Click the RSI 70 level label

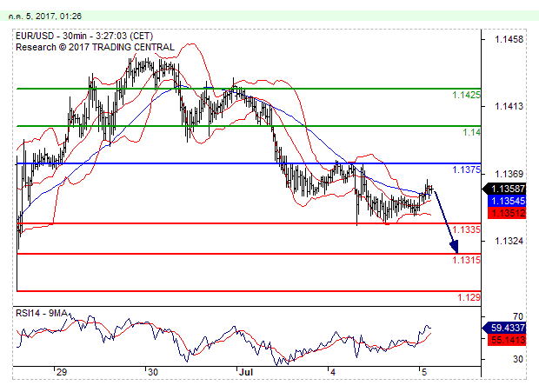coord(517,316)
